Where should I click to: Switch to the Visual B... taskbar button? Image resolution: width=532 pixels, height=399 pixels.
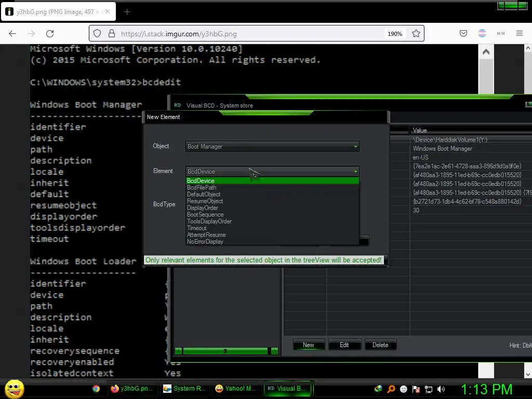click(287, 389)
